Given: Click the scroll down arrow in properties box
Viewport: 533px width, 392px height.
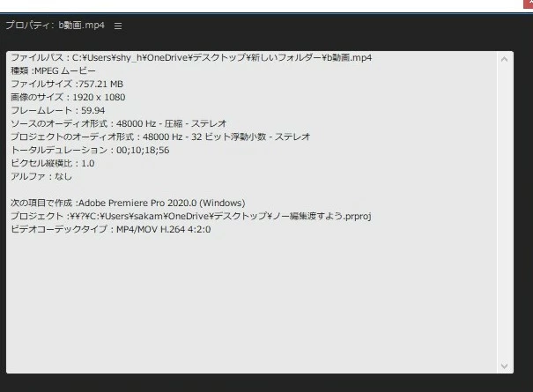Looking at the screenshot, I should coord(505,366).
